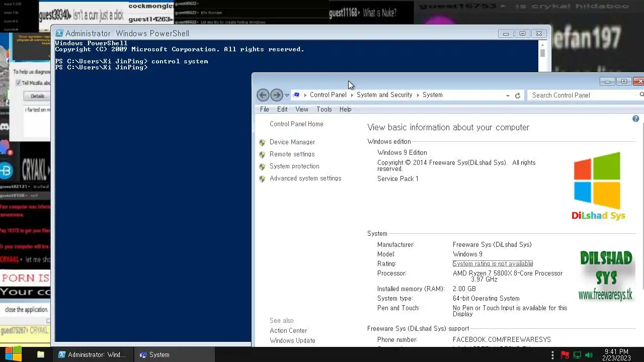Viewport: 644px width, 362px height.
Task: Open File Explorer from the taskbar
Action: [41, 354]
